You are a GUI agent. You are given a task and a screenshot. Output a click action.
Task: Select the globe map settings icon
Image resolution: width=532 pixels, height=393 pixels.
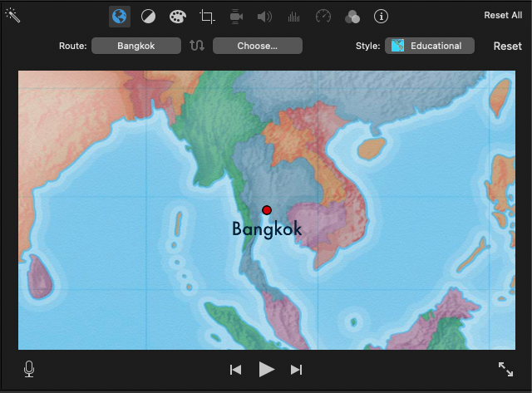click(120, 17)
